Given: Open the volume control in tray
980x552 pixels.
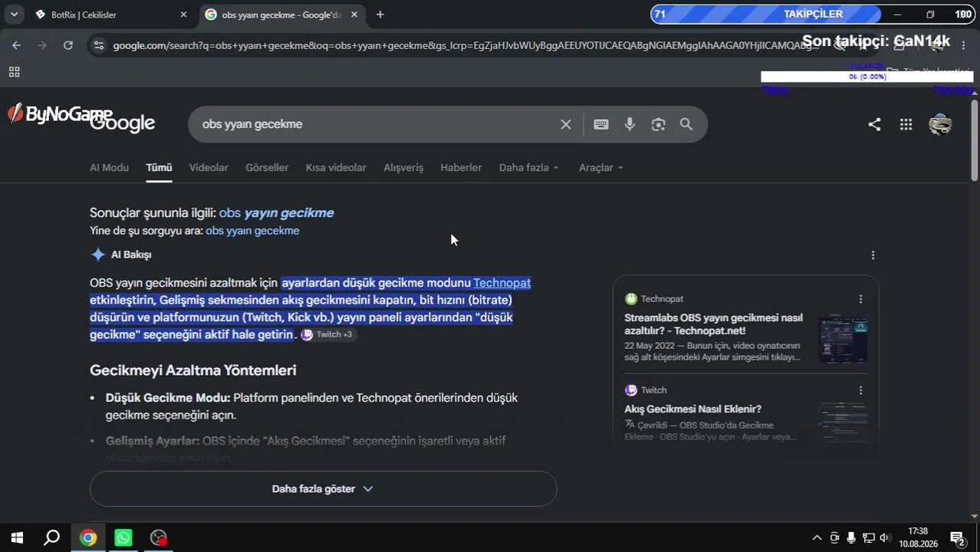Looking at the screenshot, I should click(885, 537).
